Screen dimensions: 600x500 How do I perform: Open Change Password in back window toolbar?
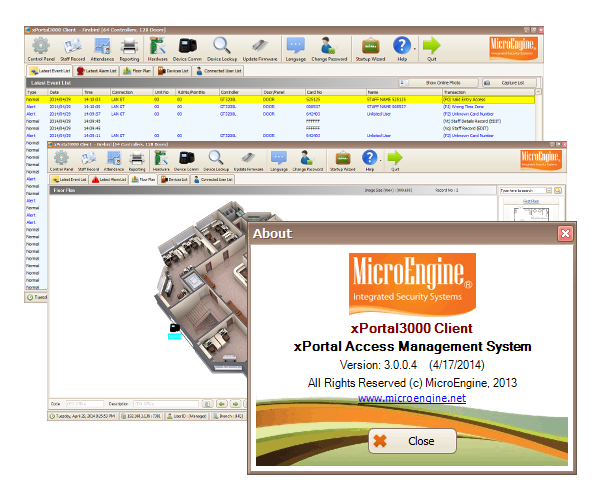coord(329,49)
